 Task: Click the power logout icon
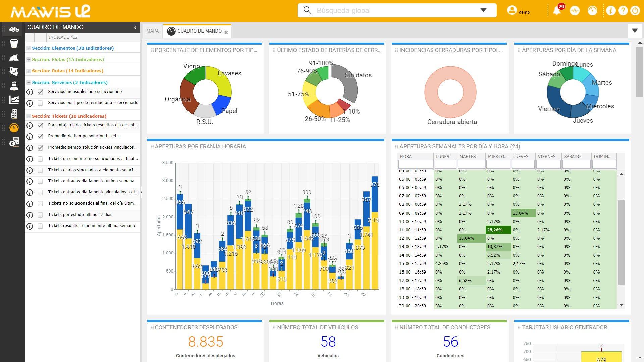coord(635,11)
